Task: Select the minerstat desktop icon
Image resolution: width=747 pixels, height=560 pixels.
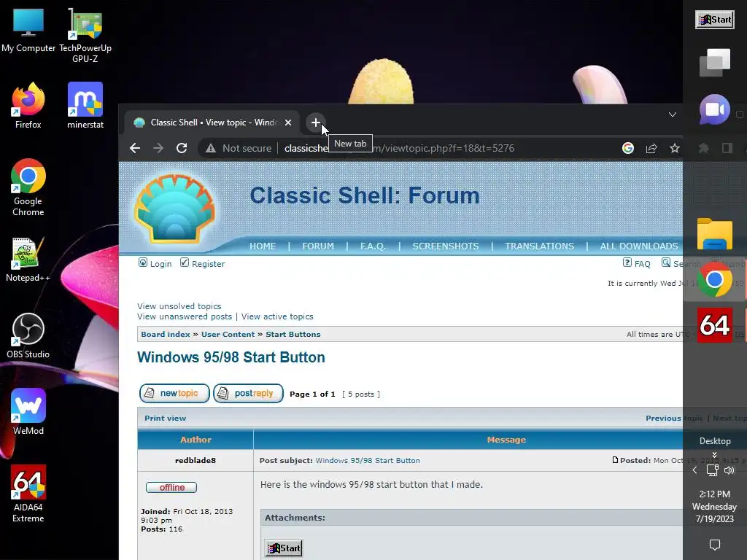Action: click(85, 105)
